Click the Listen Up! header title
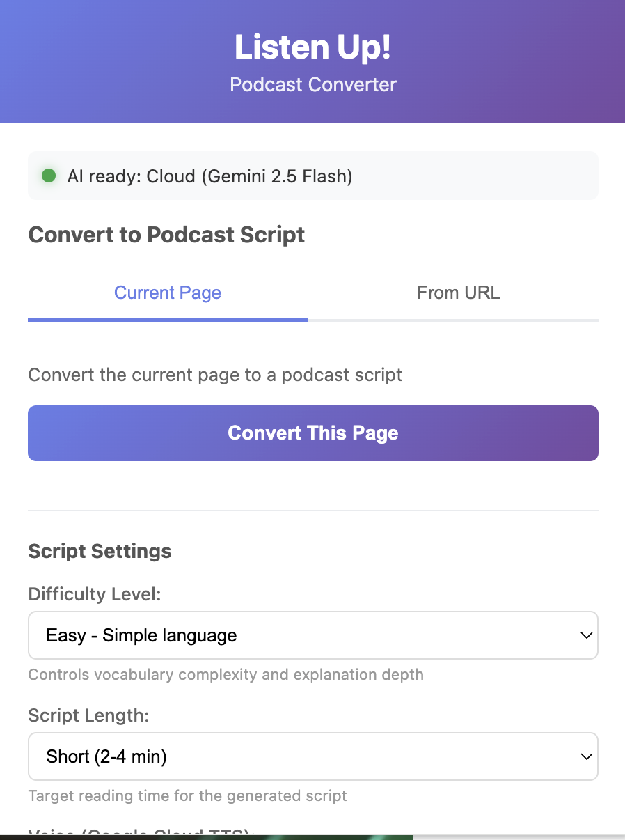The image size is (625, 840). pyautogui.click(x=312, y=47)
